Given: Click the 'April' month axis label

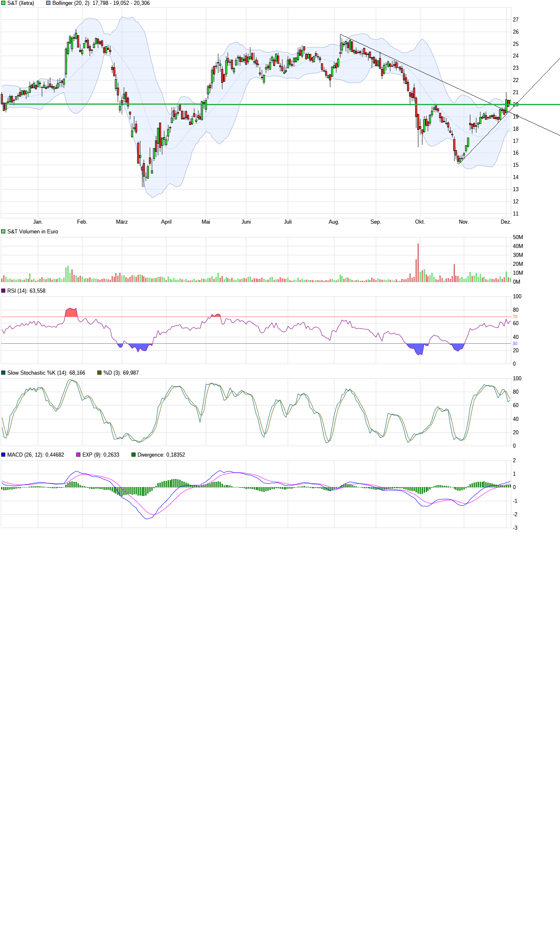Looking at the screenshot, I should 166,222.
